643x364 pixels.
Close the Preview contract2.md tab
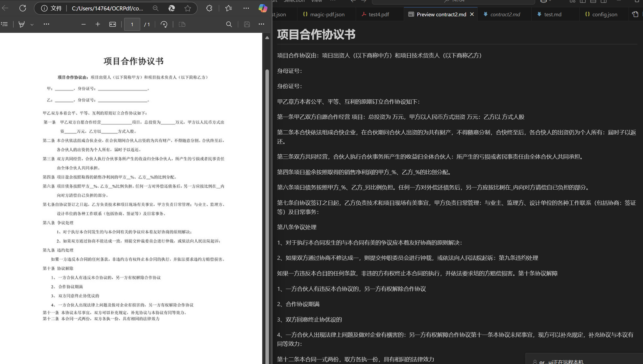[x=472, y=14]
